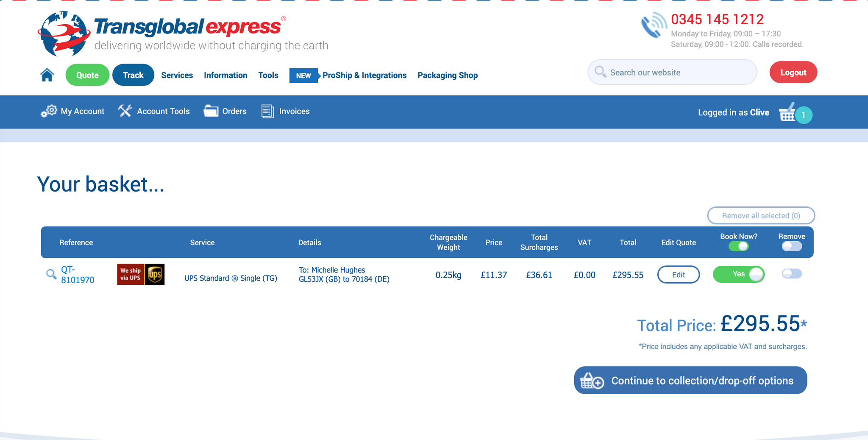Go to ProShip & Integrations
The width and height of the screenshot is (868, 440).
[x=364, y=75]
